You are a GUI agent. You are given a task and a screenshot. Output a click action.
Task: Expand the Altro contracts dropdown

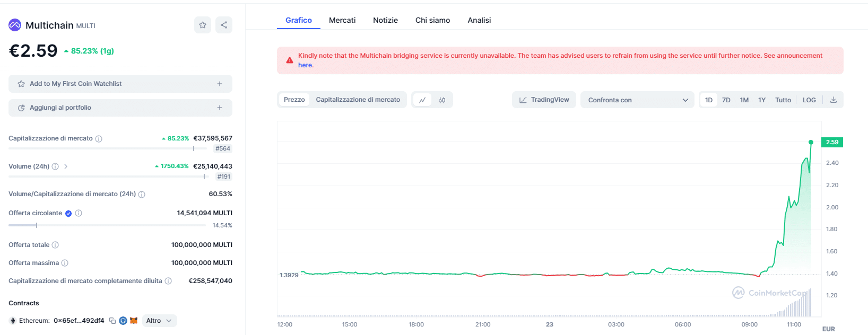[159, 321]
